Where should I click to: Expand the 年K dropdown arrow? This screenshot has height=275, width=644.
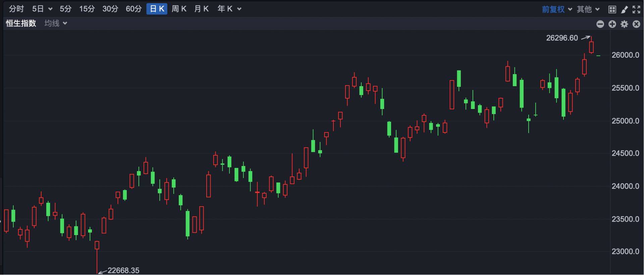coord(239,9)
